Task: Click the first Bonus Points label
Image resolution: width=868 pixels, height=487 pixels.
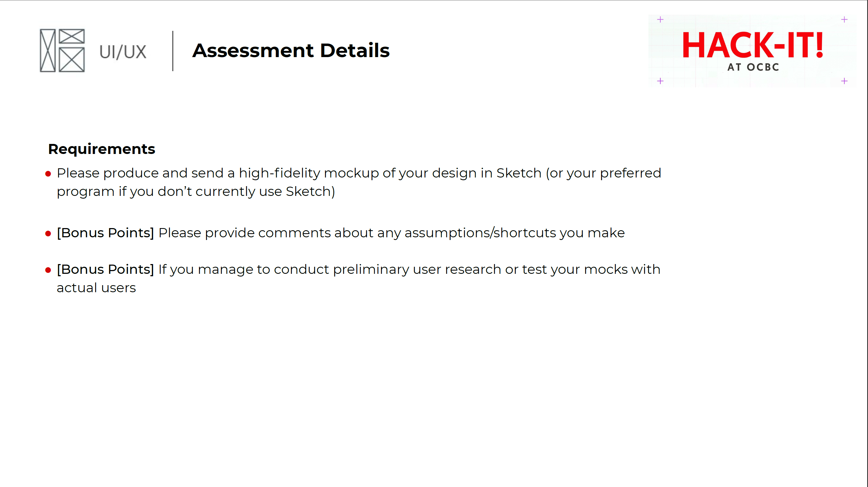Action: tap(105, 233)
